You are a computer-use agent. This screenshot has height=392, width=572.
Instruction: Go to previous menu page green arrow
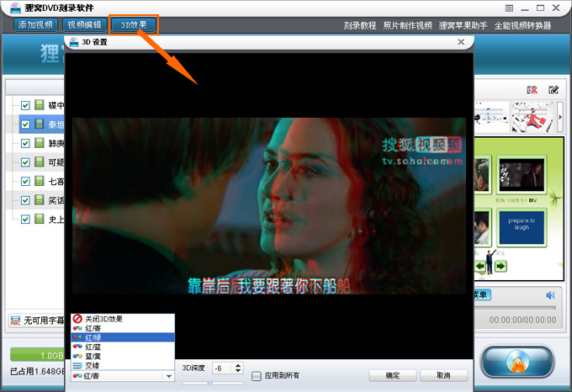[x=480, y=266]
